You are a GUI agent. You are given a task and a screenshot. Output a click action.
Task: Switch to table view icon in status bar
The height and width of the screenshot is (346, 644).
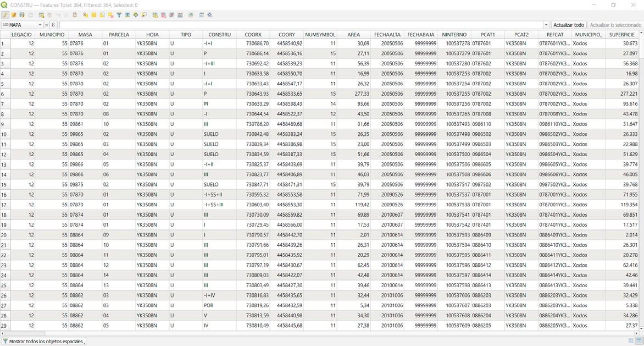(639, 341)
